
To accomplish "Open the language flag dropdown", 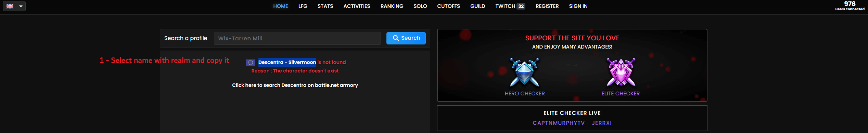I will click(x=14, y=6).
